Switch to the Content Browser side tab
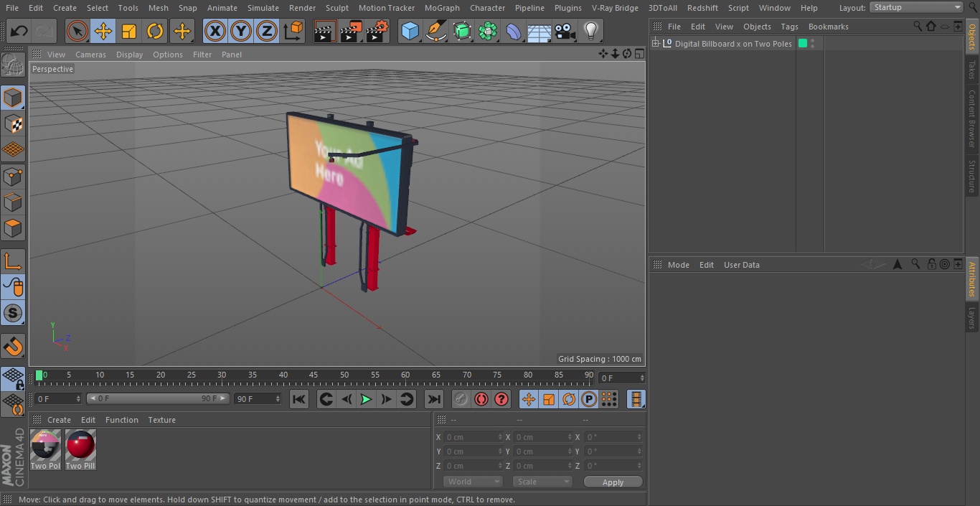This screenshot has height=506, width=980. click(972, 118)
